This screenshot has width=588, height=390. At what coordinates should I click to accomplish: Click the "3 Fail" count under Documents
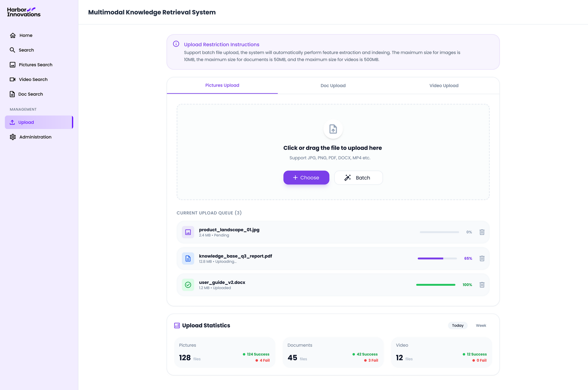[373, 360]
